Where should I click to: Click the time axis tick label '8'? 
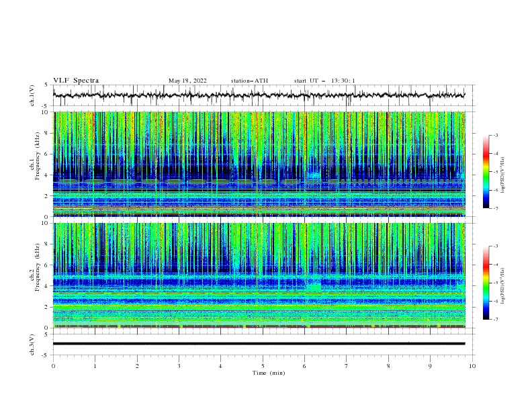click(x=388, y=366)
